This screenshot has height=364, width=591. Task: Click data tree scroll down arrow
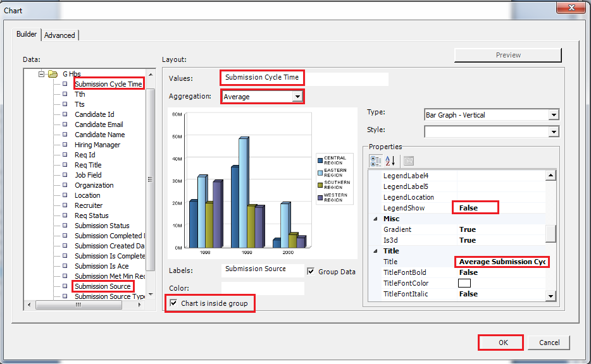(x=151, y=294)
